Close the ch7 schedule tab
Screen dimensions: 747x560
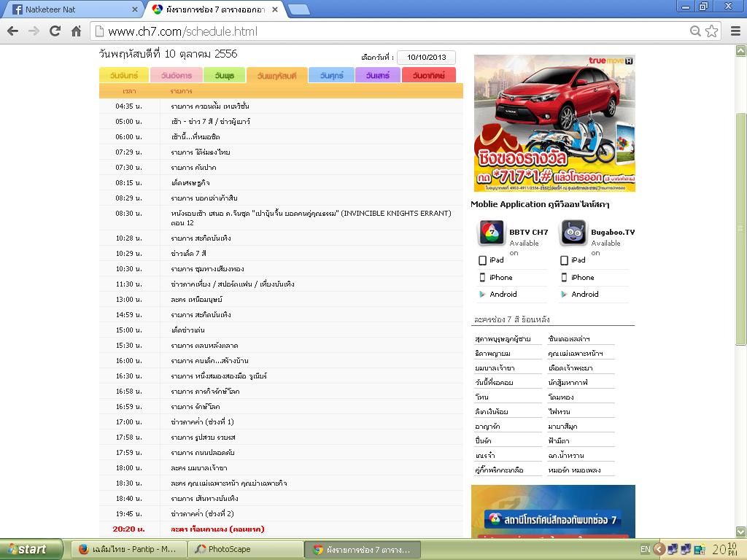click(x=275, y=9)
